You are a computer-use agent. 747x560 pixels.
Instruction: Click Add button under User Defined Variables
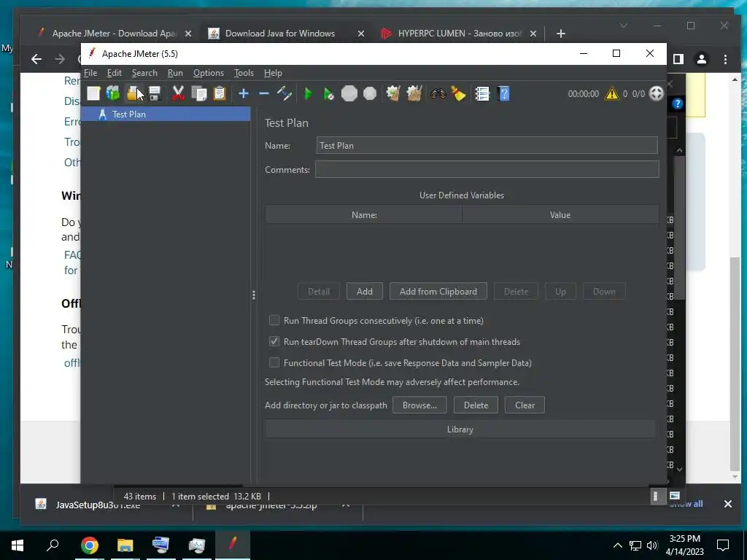click(365, 292)
